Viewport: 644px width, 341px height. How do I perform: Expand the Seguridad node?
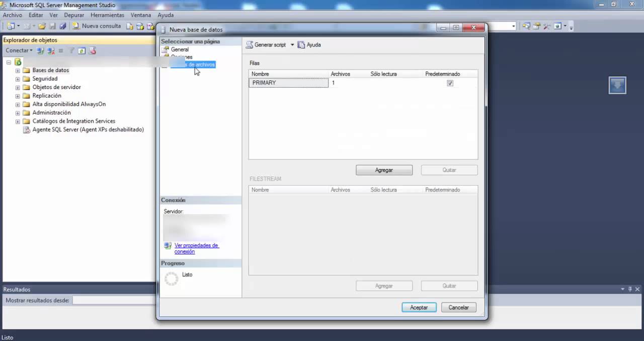(18, 79)
